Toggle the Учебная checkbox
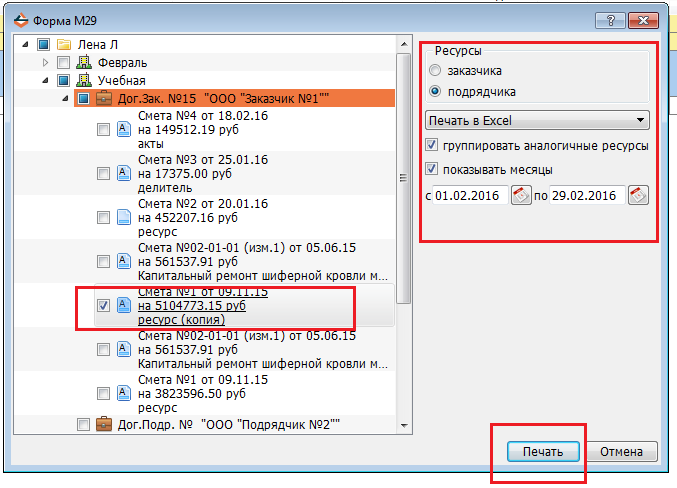 [x=63, y=80]
